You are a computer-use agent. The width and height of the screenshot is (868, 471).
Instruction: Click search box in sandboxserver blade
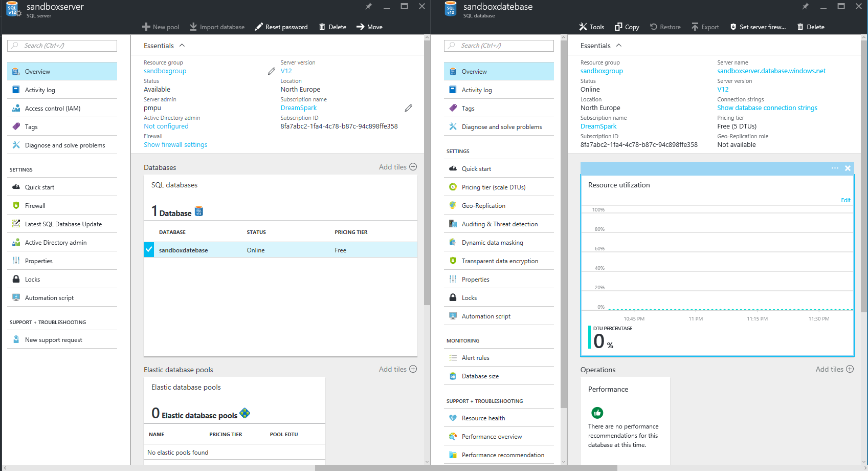coord(62,46)
